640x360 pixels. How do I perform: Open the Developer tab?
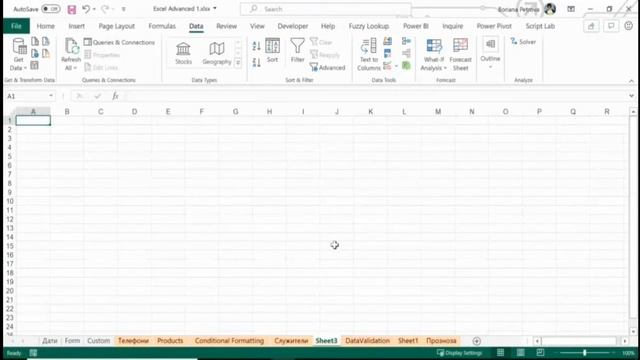(293, 26)
